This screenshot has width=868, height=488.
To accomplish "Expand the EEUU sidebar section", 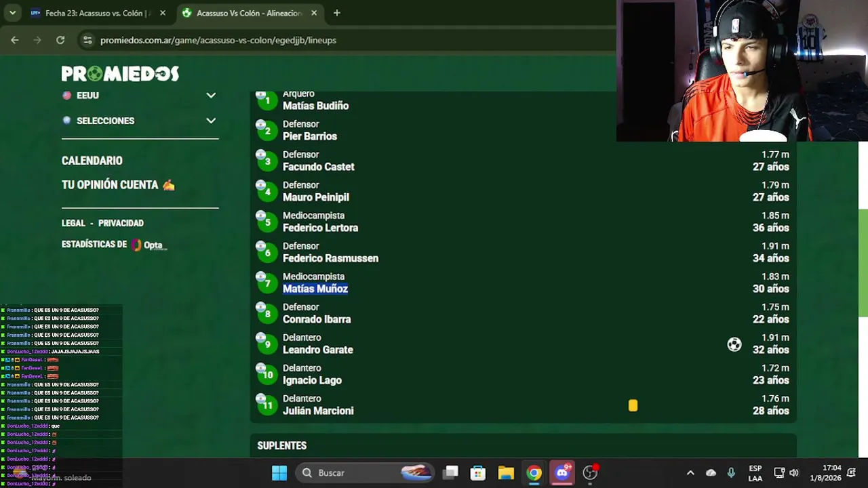I will (x=139, y=96).
